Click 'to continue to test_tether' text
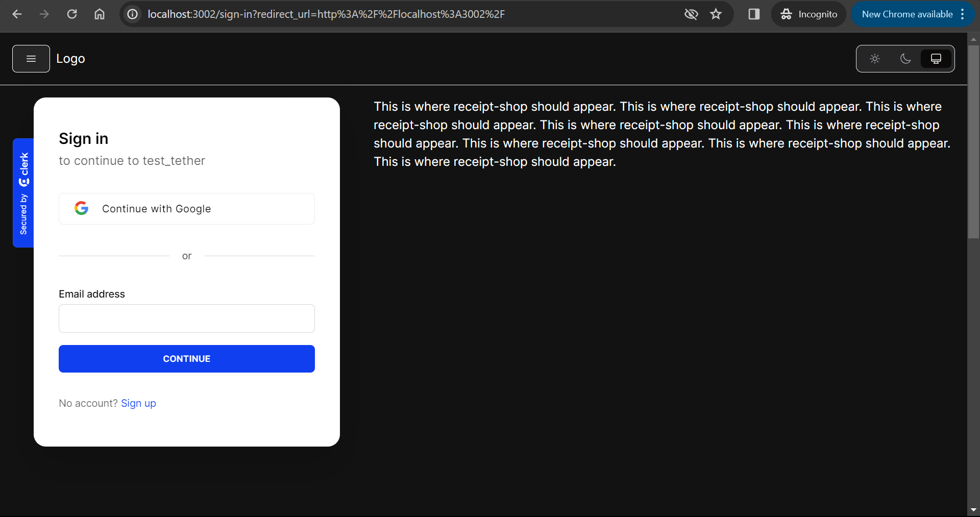 coord(132,161)
